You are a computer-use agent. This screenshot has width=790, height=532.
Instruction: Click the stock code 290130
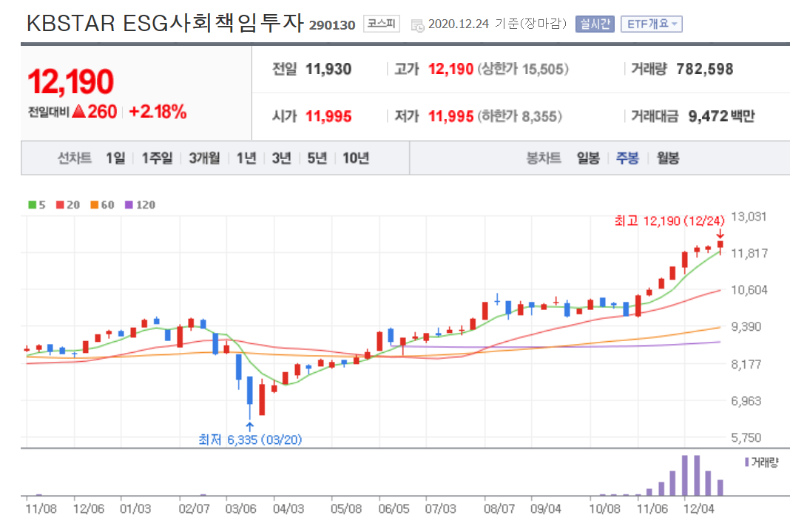(332, 25)
